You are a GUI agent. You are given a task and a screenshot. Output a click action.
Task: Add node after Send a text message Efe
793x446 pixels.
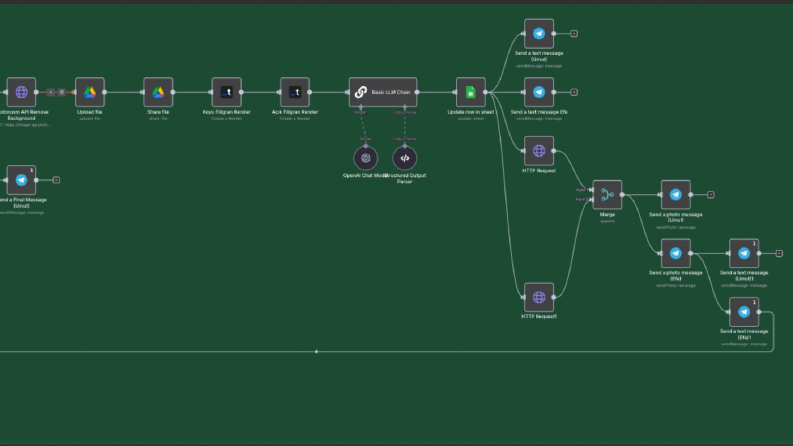pos(574,92)
